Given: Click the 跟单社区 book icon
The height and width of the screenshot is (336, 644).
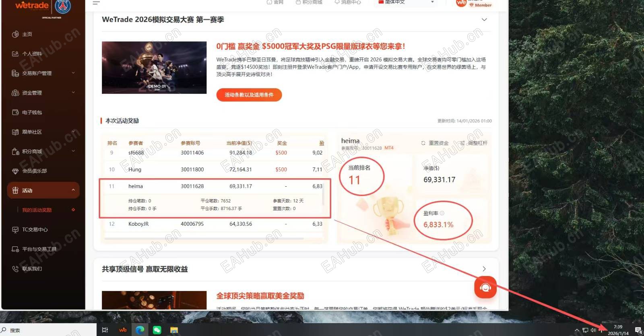Looking at the screenshot, I should pyautogui.click(x=15, y=132).
